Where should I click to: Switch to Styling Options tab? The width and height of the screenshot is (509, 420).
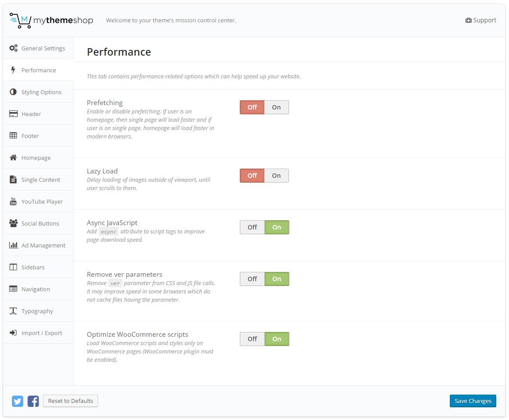tap(38, 92)
